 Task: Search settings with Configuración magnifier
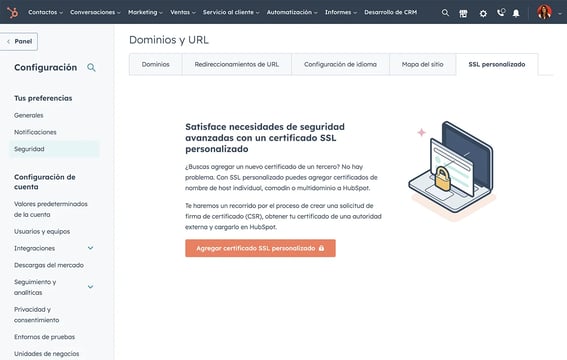tap(91, 67)
